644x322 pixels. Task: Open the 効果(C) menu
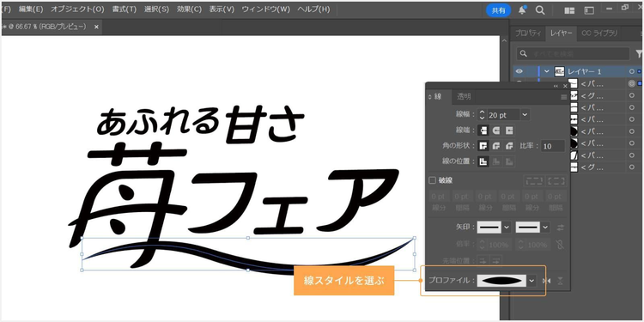[x=189, y=9]
